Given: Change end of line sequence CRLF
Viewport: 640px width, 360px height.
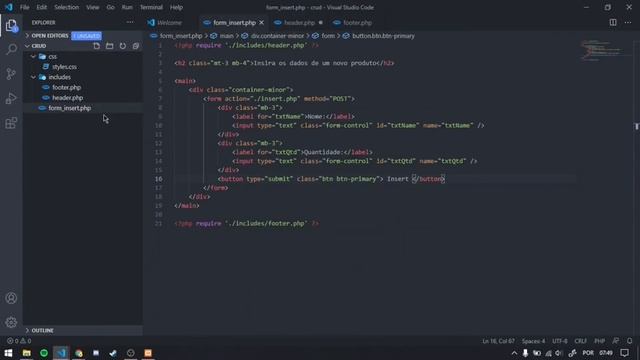Looking at the screenshot, I should point(580,341).
